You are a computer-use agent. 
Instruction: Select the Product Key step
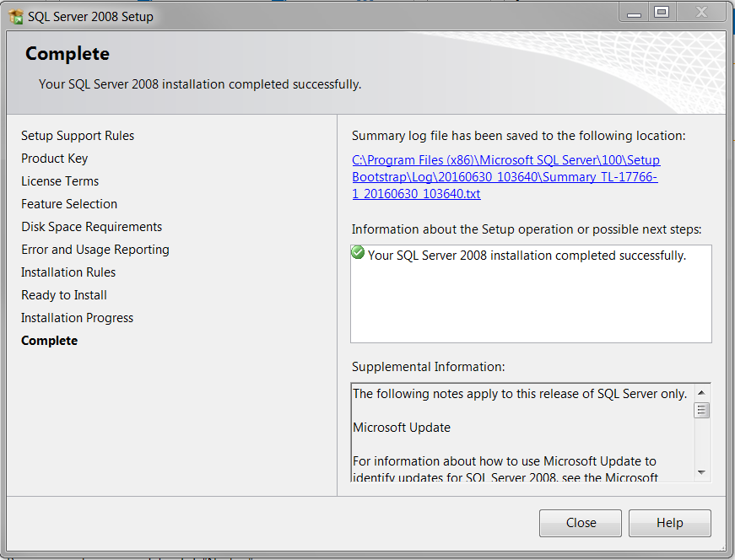[x=55, y=159]
